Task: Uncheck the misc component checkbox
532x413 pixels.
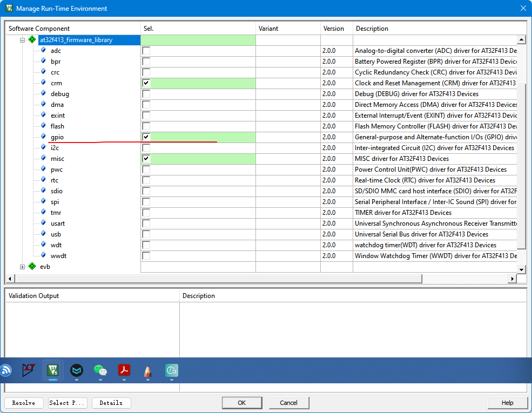Action: 146,159
